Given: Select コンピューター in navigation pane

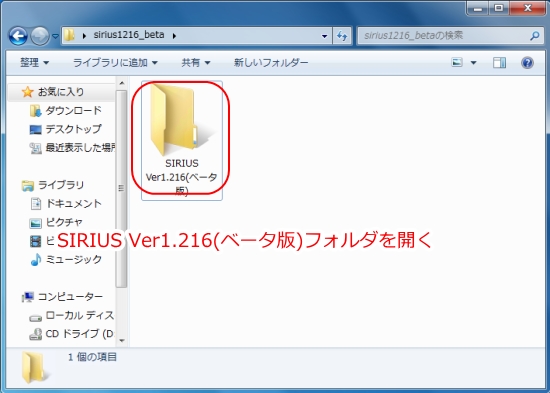Looking at the screenshot, I should pos(70,297).
